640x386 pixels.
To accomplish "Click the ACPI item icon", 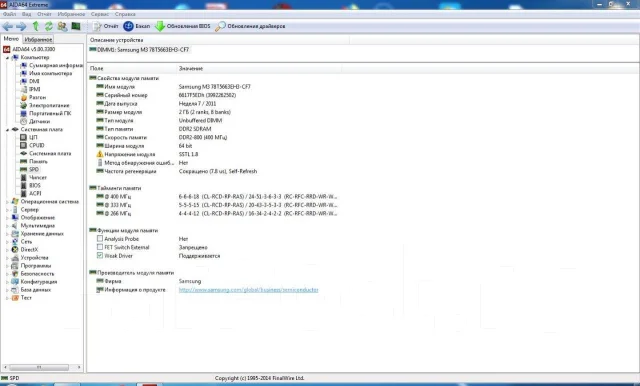I will (24, 193).
